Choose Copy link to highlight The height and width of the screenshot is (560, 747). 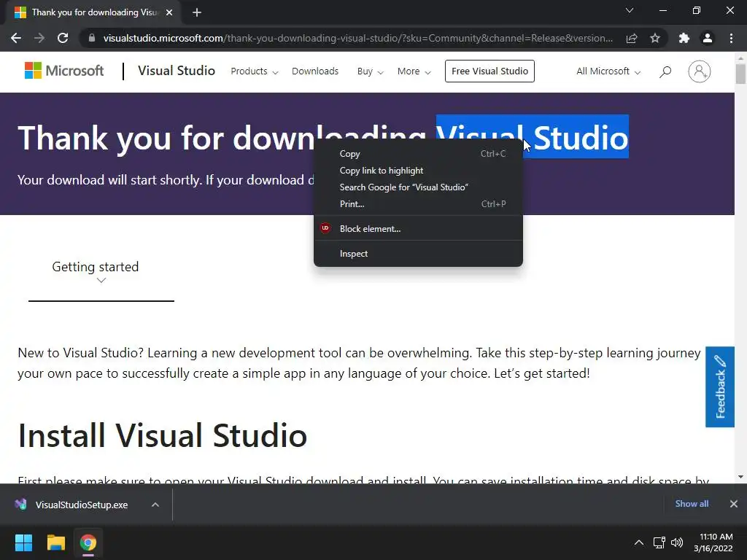pos(418,171)
